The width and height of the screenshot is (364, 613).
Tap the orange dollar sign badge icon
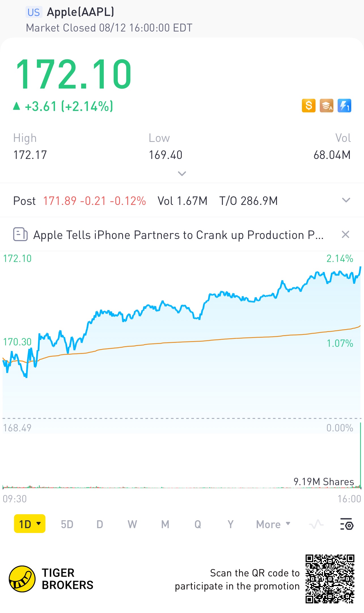tap(308, 106)
